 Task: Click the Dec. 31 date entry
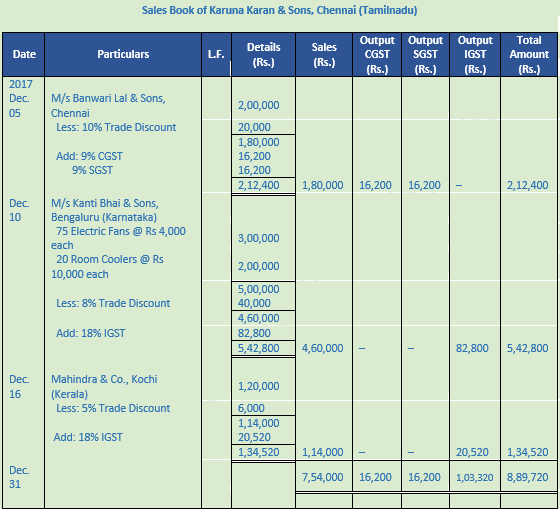pyautogui.click(x=19, y=477)
